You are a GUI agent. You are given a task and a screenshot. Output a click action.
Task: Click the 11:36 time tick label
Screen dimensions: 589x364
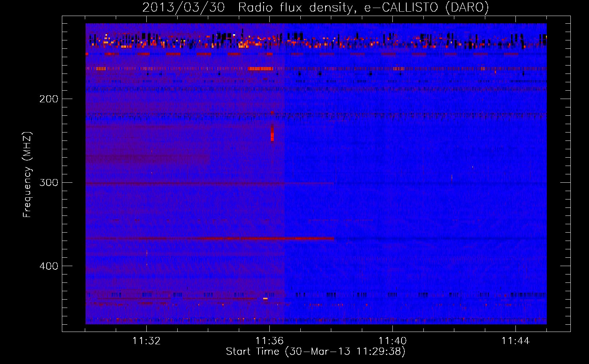coord(269,341)
